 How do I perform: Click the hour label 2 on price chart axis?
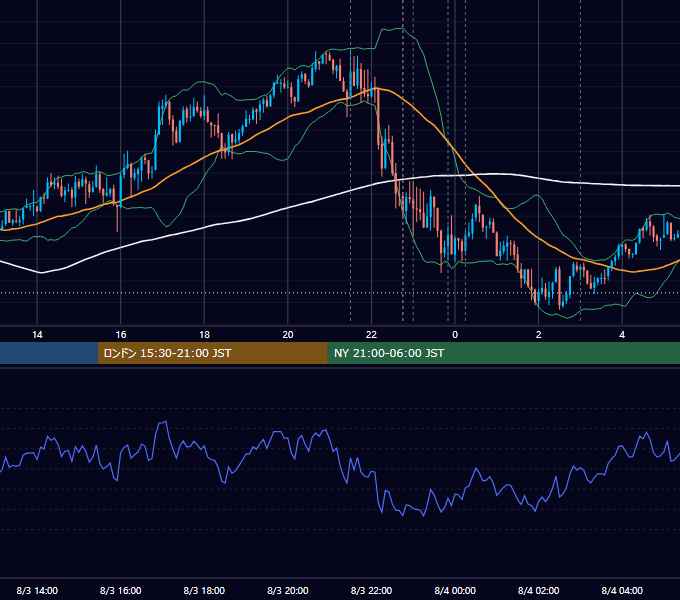tap(538, 335)
